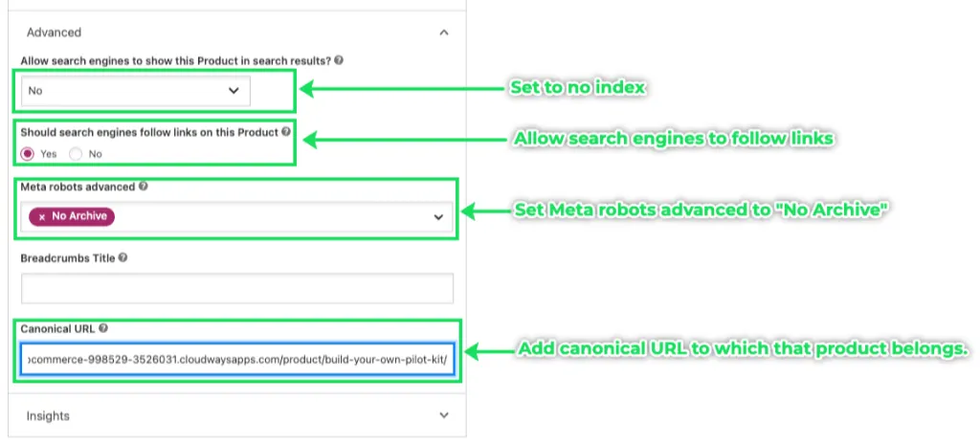Screen dimensions: 980x444
Task: Expand the Insights section chevron
Action: point(444,415)
